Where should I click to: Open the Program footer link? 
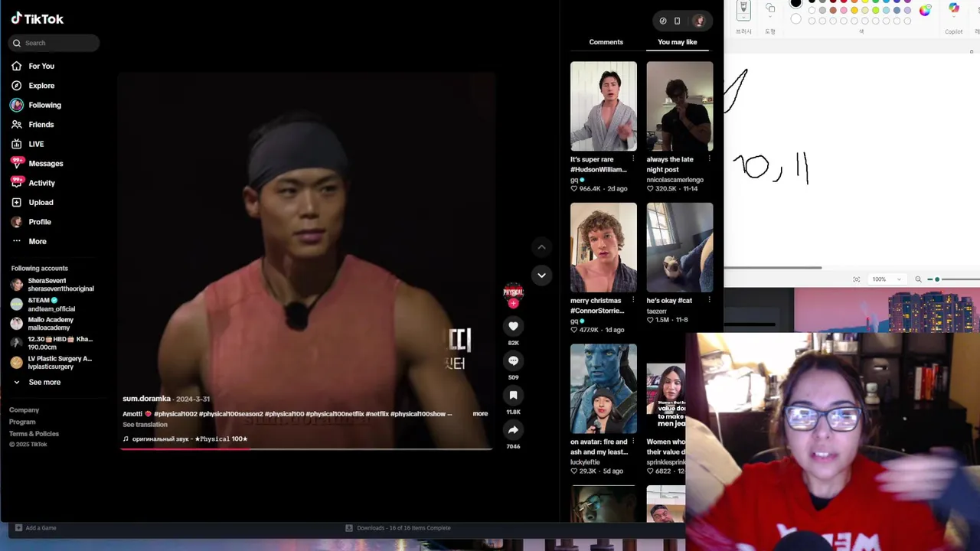(x=22, y=422)
